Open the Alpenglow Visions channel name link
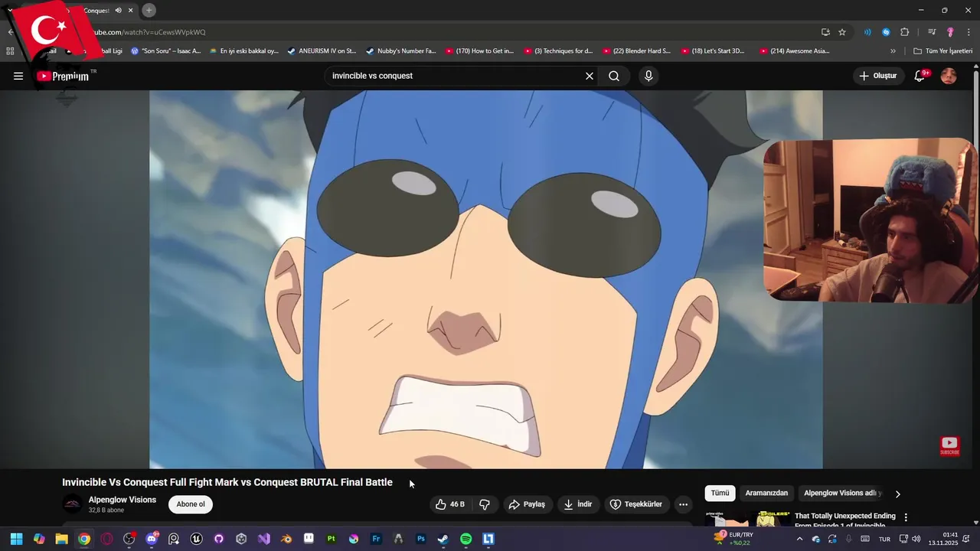 coord(122,500)
